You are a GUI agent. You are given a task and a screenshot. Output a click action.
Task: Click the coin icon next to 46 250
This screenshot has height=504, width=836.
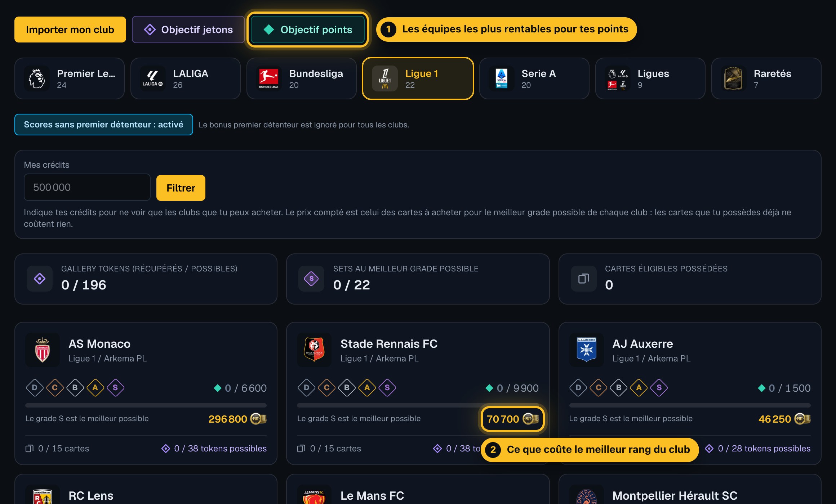[802, 419]
